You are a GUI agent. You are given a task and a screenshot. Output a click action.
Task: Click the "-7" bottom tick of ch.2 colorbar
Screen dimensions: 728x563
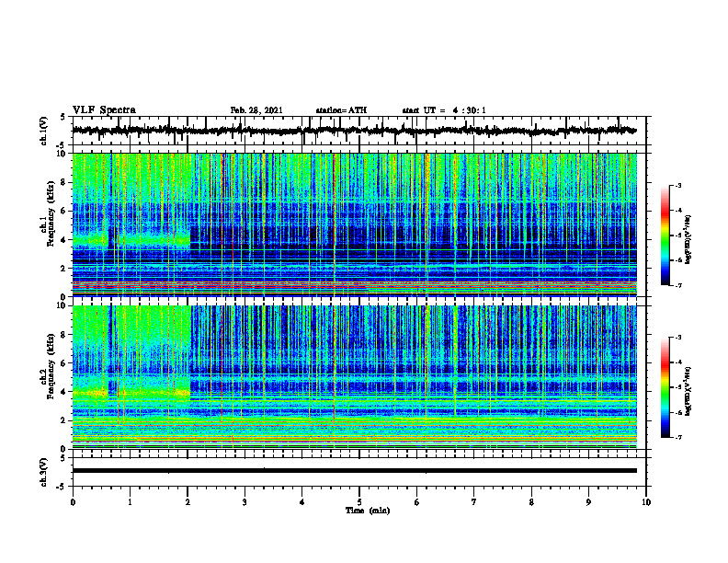coord(678,437)
